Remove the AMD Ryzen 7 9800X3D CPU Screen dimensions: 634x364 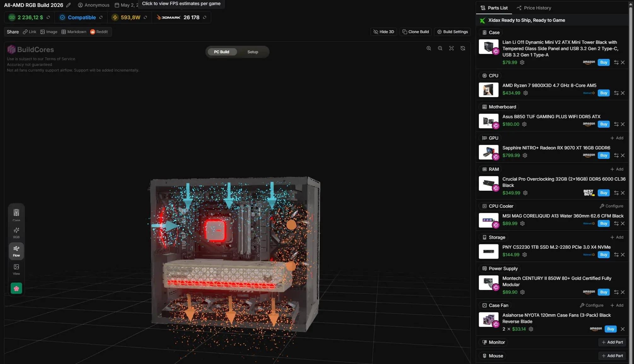tap(623, 93)
